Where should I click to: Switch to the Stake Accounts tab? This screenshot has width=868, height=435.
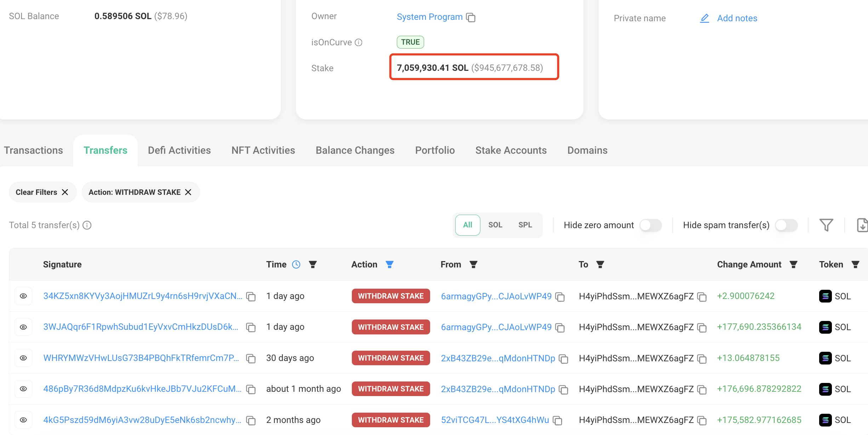511,150
